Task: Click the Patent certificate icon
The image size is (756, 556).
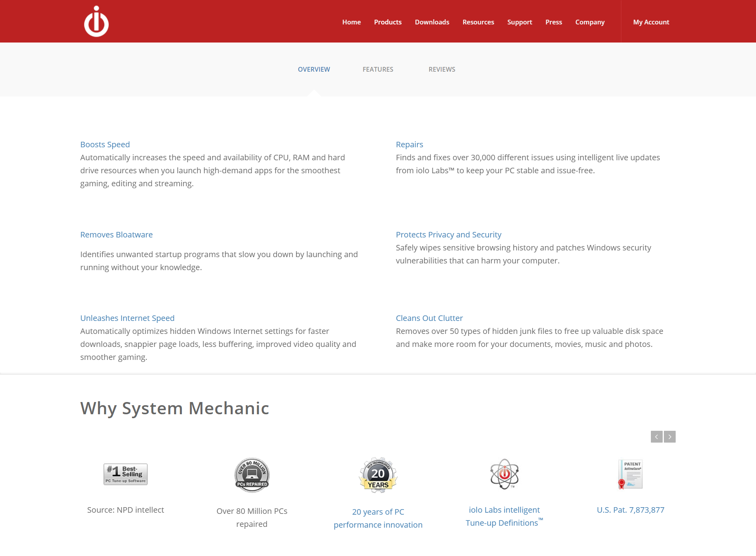Action: click(x=630, y=474)
